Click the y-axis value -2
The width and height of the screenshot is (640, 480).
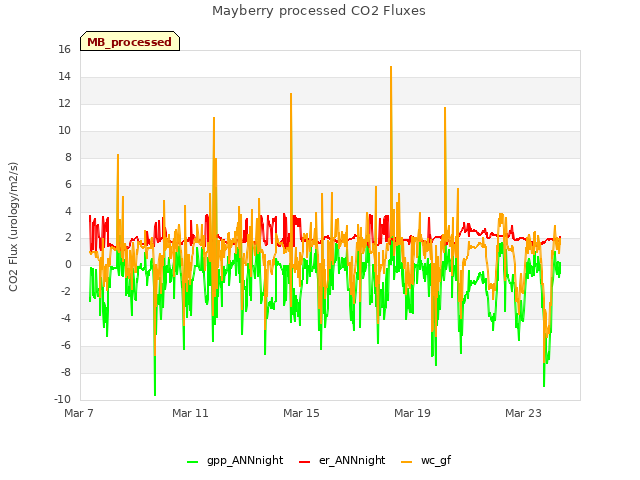pyautogui.click(x=66, y=291)
